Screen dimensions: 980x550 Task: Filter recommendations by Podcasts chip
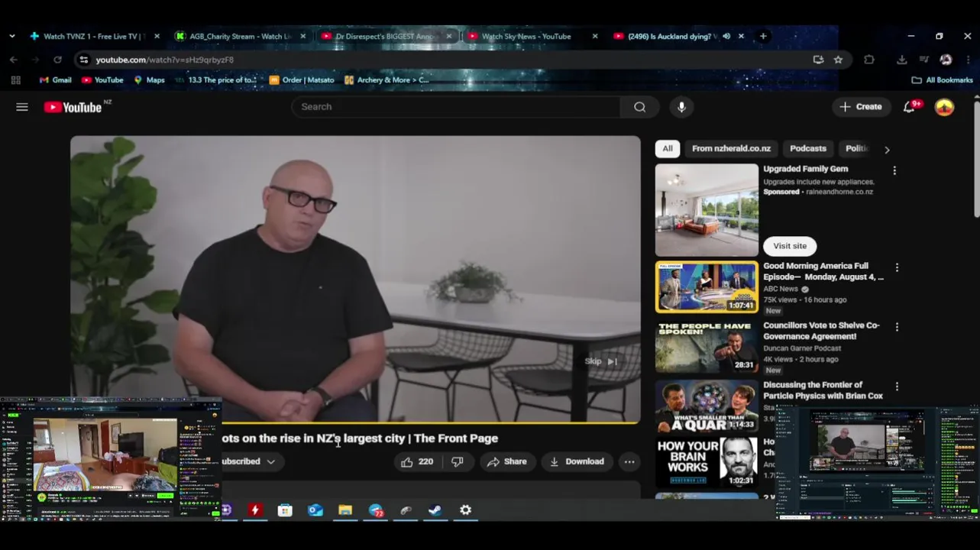tap(808, 149)
